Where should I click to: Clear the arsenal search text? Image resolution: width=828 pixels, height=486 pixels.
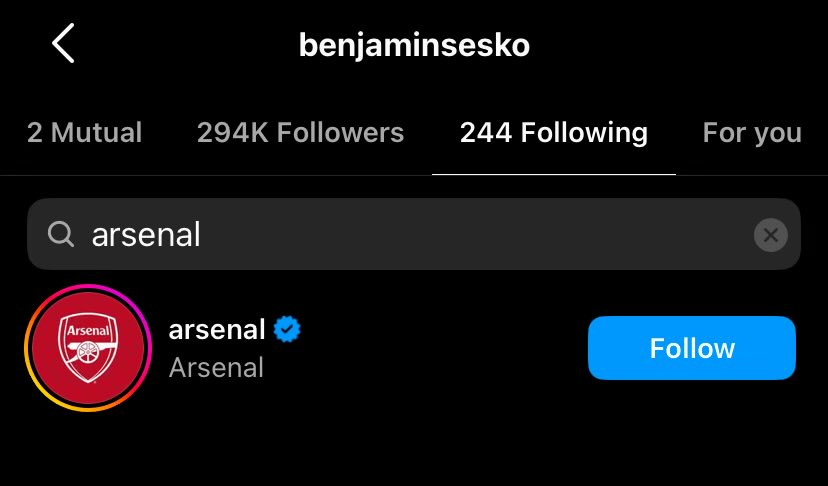[770, 235]
